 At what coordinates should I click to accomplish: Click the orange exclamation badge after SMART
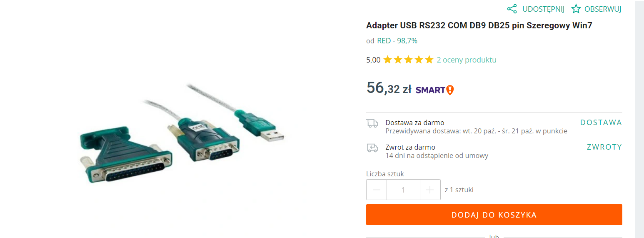(x=450, y=90)
